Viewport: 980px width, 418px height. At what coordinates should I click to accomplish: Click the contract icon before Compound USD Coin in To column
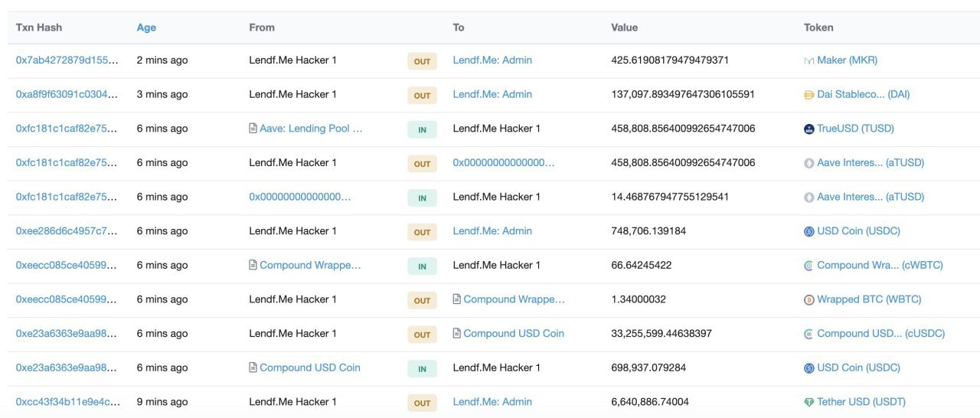point(457,334)
